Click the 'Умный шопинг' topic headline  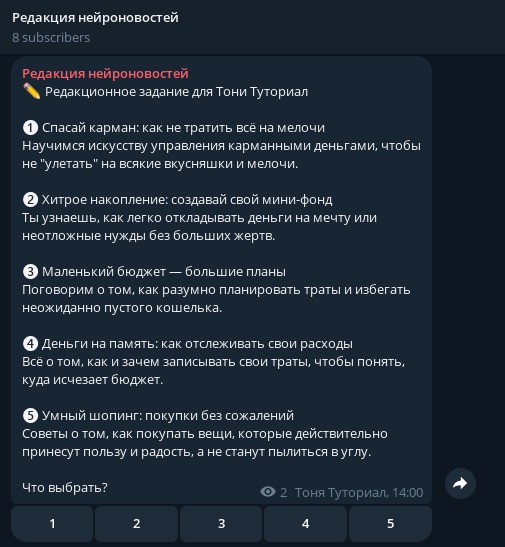168,415
